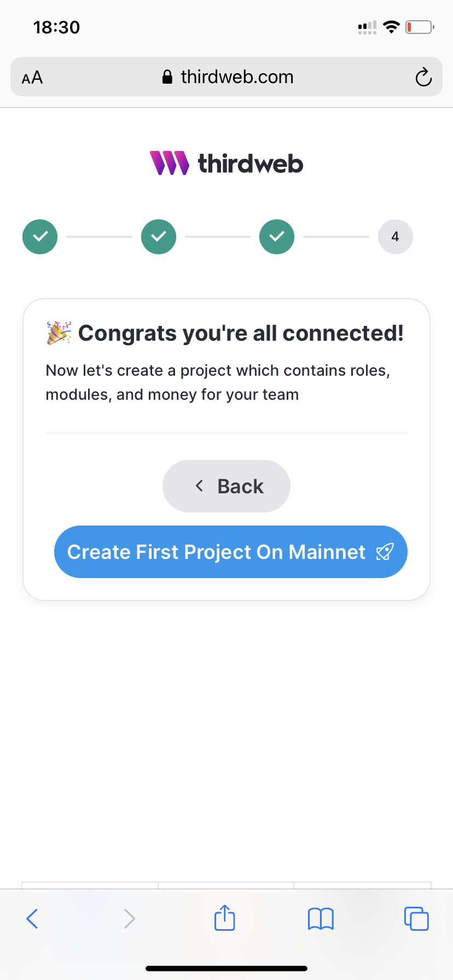Viewport: 453px width, 980px height.
Task: Open the AA reader text size menu
Action: pos(32,78)
